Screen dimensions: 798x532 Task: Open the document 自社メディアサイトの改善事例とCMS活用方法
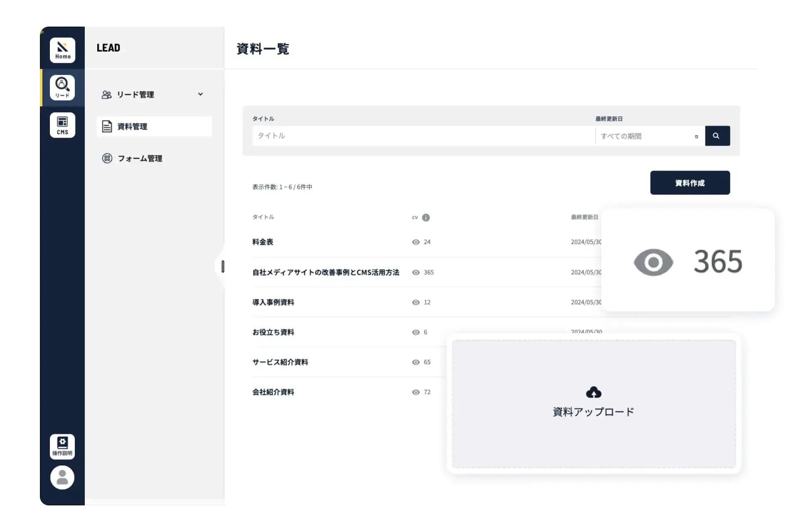[325, 272]
